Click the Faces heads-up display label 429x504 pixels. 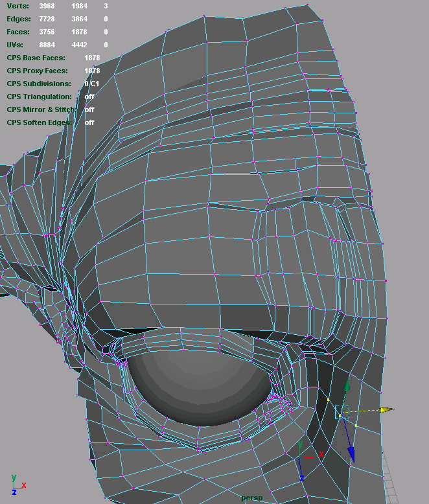[18, 32]
